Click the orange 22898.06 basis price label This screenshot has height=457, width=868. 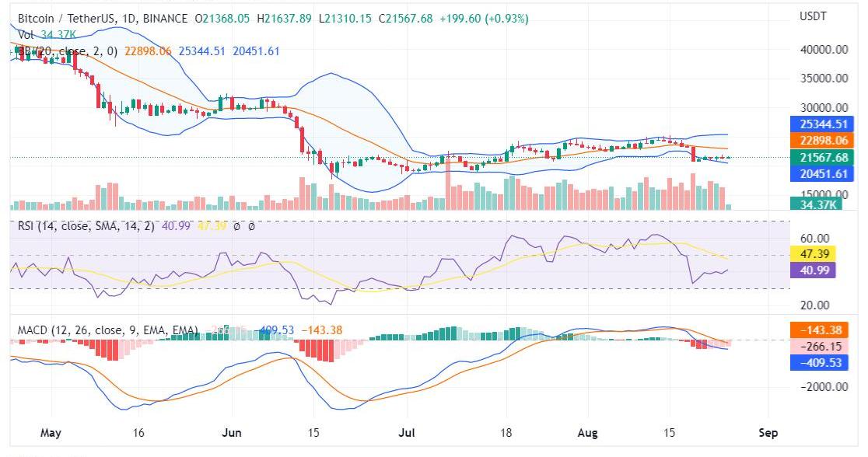[821, 141]
